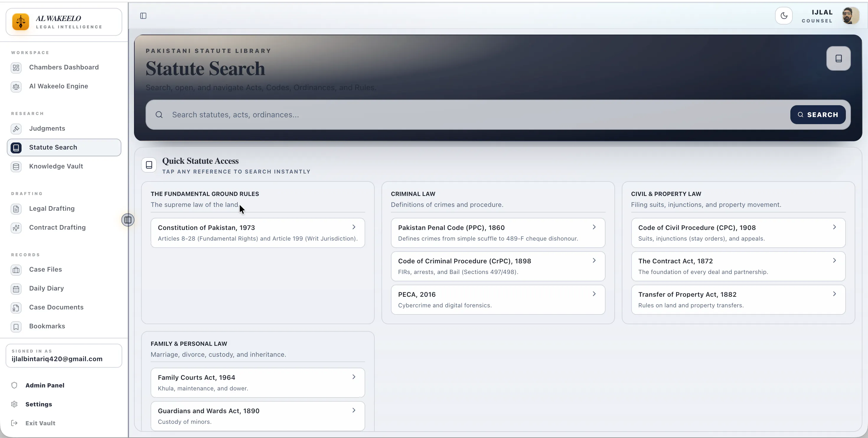Image resolution: width=868 pixels, height=438 pixels.
Task: Open Case Files records
Action: point(64,270)
